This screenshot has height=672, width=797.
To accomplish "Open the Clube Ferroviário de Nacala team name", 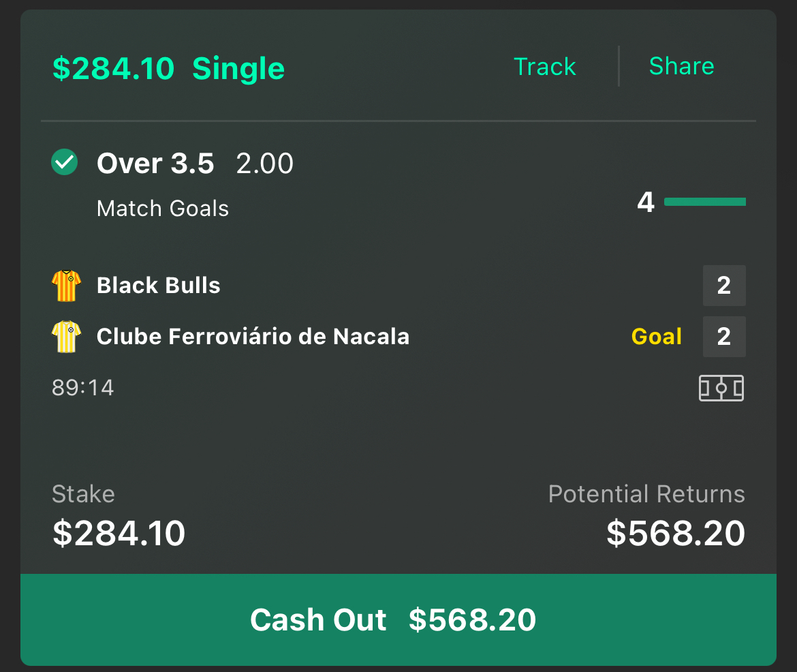I will pos(253,336).
